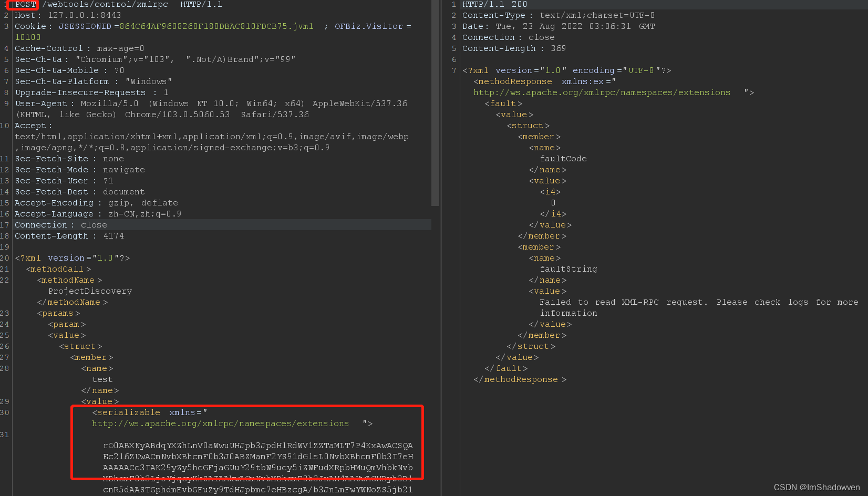This screenshot has height=496, width=868.
Task: Click the OFBiz.Visitor cookie name
Action: tap(369, 26)
